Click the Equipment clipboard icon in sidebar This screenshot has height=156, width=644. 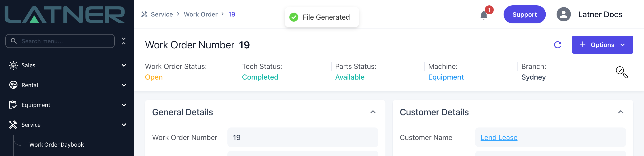13,105
